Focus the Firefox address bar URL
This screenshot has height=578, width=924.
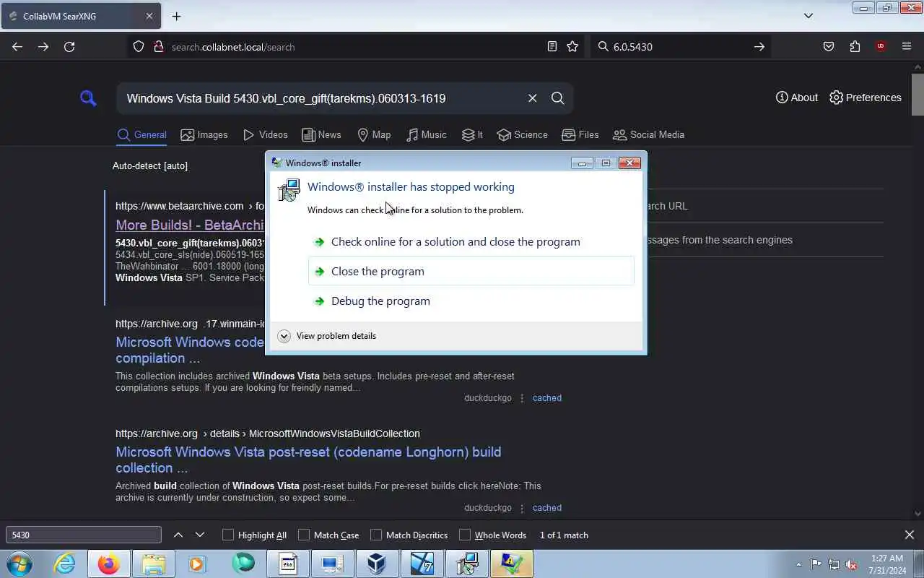(354, 46)
